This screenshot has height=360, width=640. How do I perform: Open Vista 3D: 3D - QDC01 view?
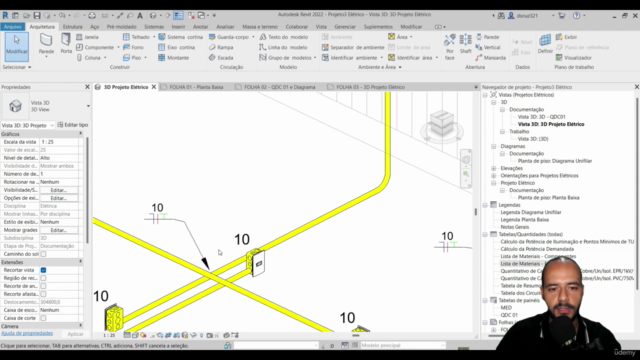541,117
